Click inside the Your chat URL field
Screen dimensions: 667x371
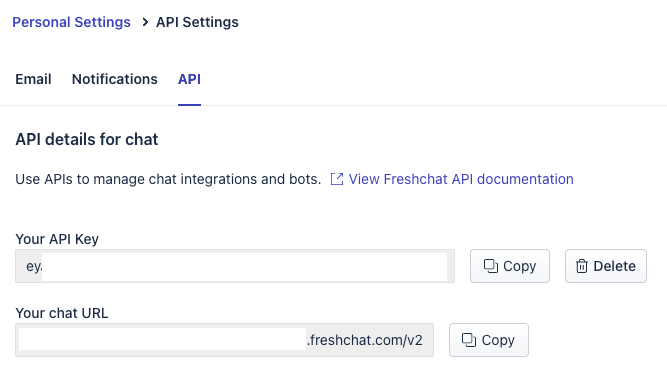[x=224, y=340]
